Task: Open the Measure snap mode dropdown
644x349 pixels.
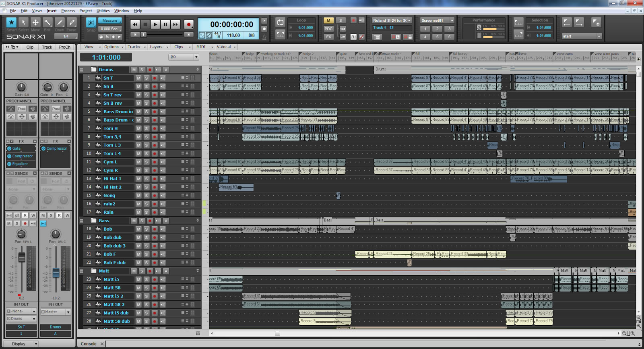Action: [x=110, y=21]
